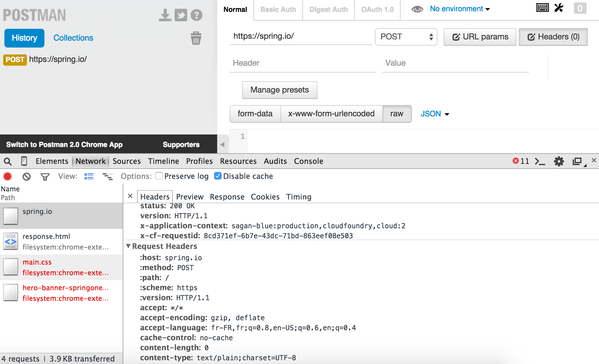
Task: Select the response.html network request
Action: click(61, 242)
